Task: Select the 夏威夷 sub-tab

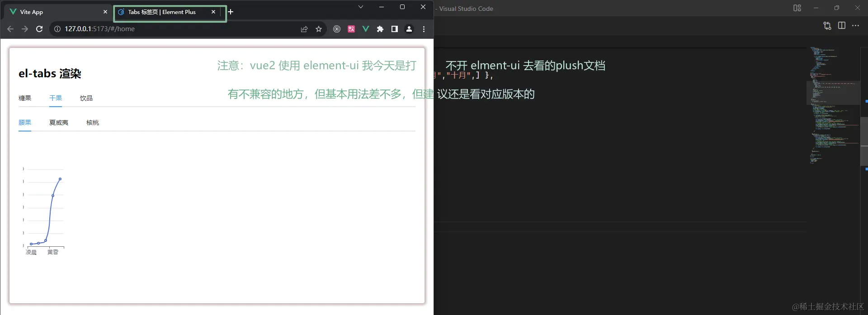Action: [59, 122]
